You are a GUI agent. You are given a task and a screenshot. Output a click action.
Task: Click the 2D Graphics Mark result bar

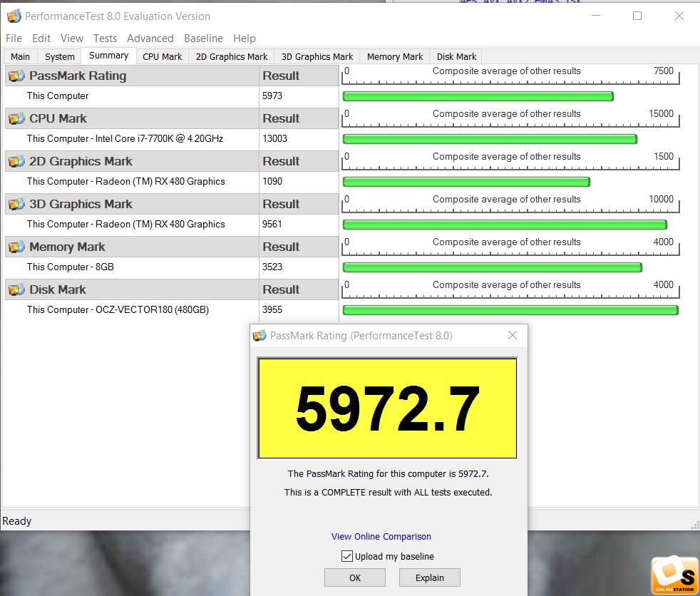point(466,182)
